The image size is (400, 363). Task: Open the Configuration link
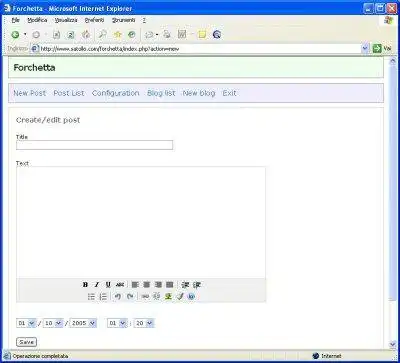[x=115, y=93]
